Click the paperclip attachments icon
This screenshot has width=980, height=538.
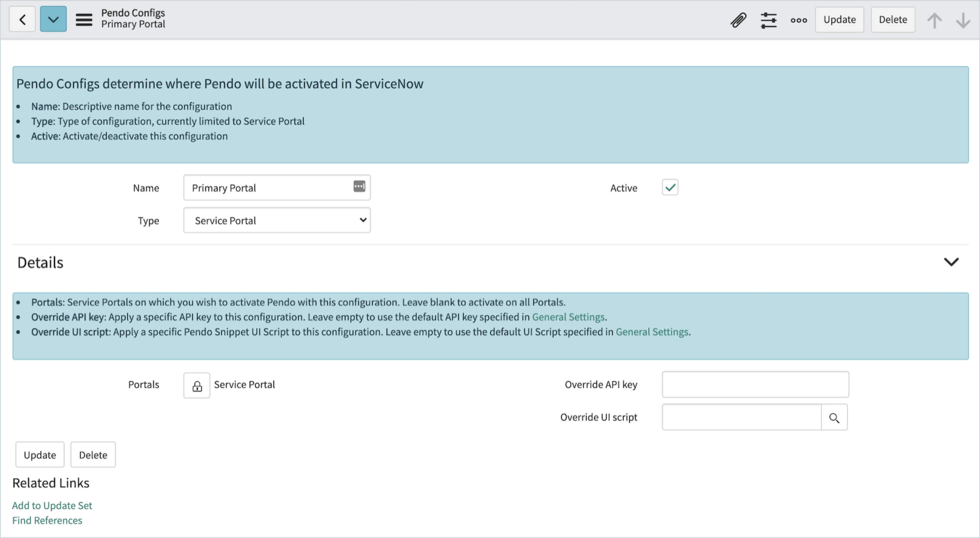pyautogui.click(x=738, y=20)
